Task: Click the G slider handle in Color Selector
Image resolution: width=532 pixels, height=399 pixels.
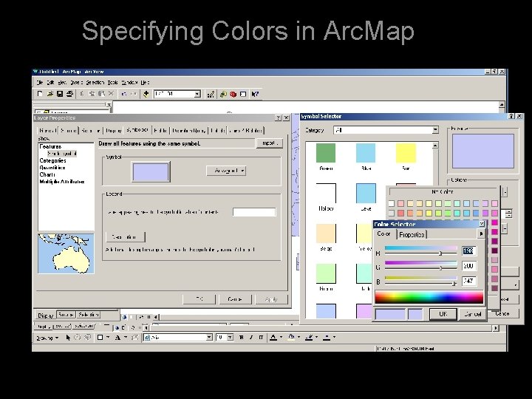Action: [440, 267]
